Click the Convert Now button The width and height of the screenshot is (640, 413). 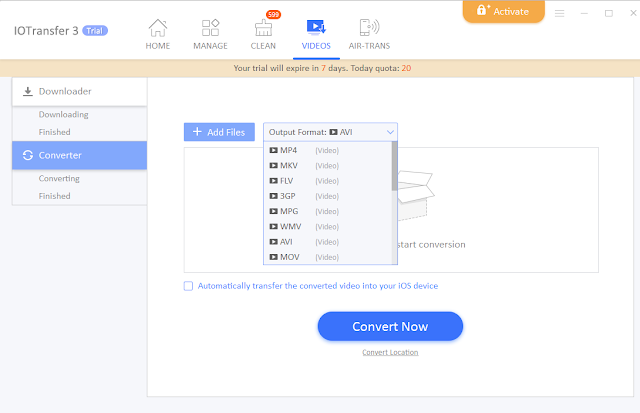click(390, 326)
